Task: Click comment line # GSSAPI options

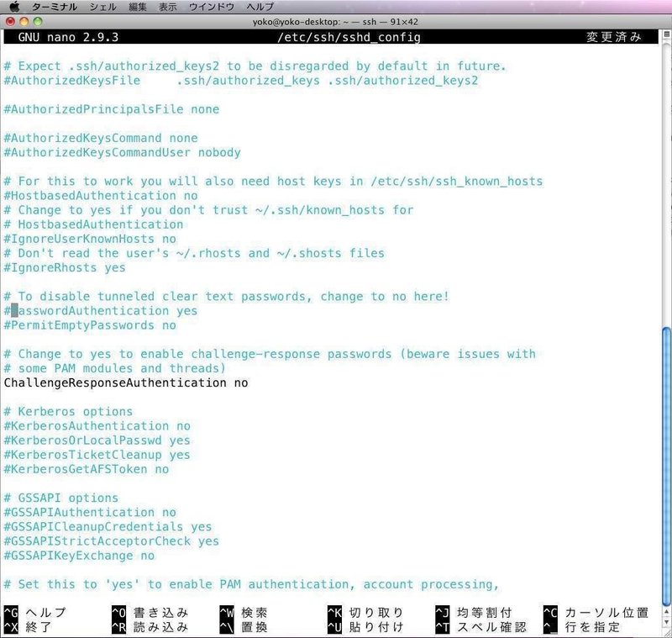Action: coord(60,498)
